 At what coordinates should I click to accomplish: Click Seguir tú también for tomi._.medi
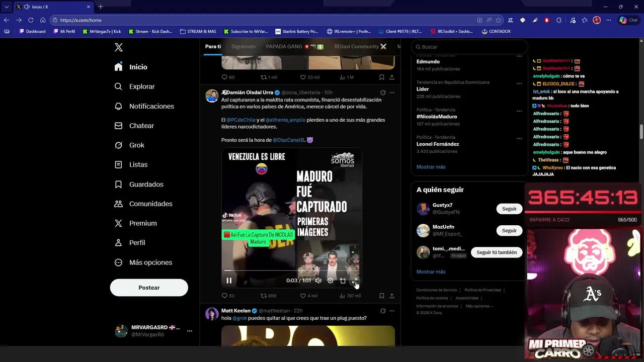pyautogui.click(x=497, y=252)
